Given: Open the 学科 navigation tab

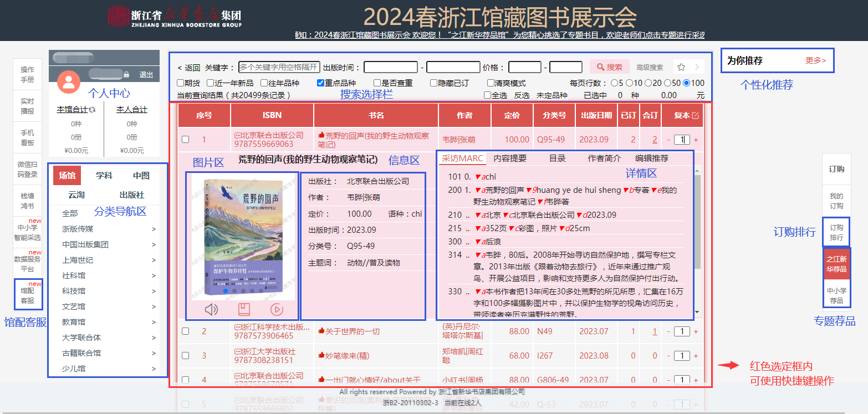Looking at the screenshot, I should [x=104, y=176].
